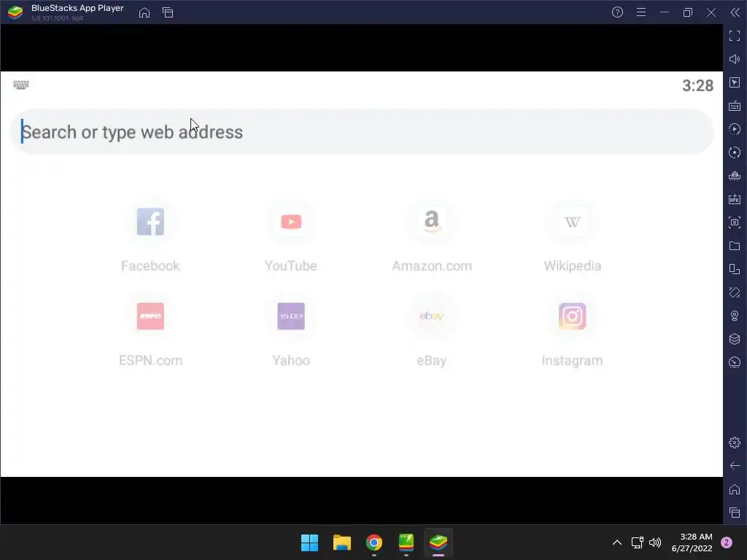
Task: Open the Windows Start menu
Action: tap(309, 542)
